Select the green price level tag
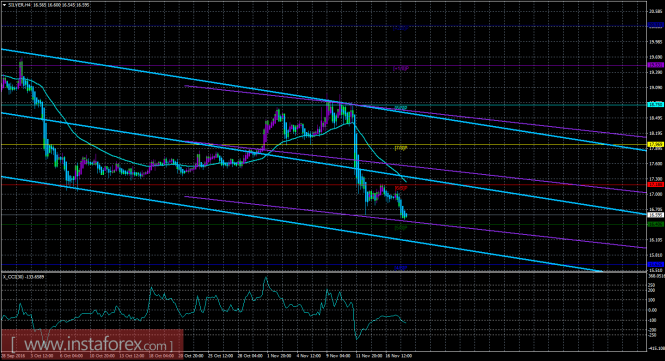 click(x=656, y=224)
